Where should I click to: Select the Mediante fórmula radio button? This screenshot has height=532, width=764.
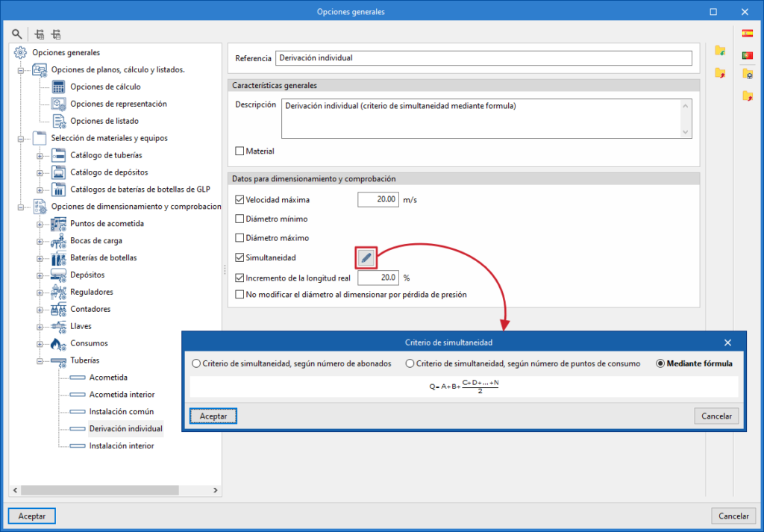coord(661,363)
